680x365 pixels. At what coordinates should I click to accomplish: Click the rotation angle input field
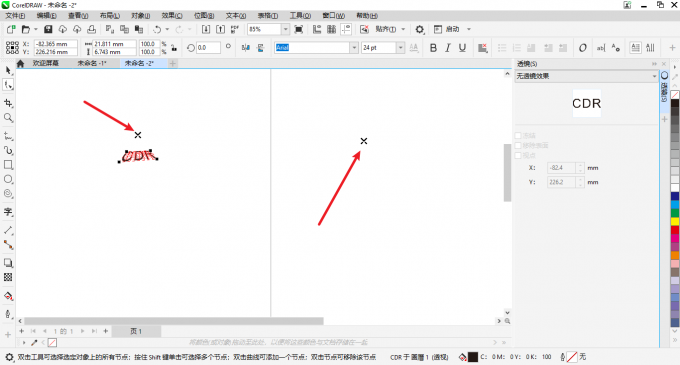tap(208, 48)
